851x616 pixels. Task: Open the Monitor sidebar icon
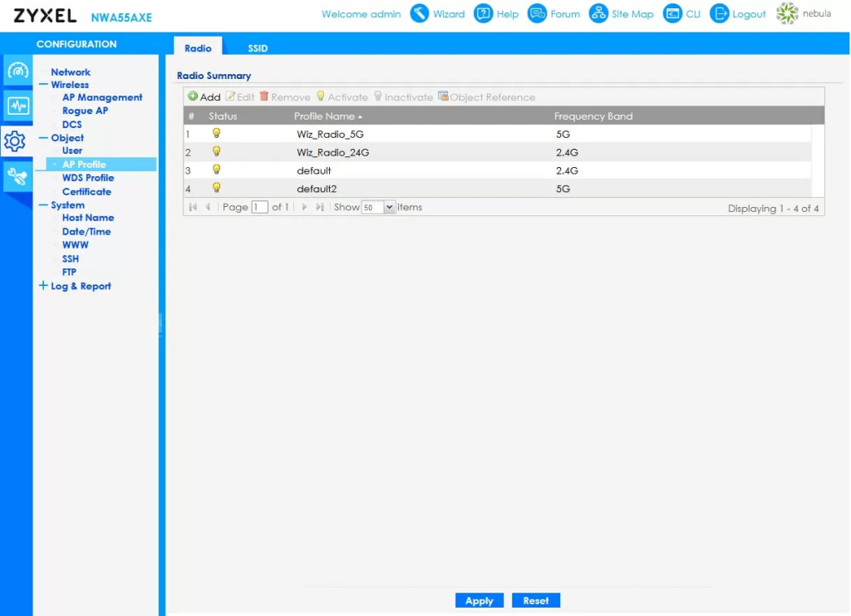coord(17,106)
